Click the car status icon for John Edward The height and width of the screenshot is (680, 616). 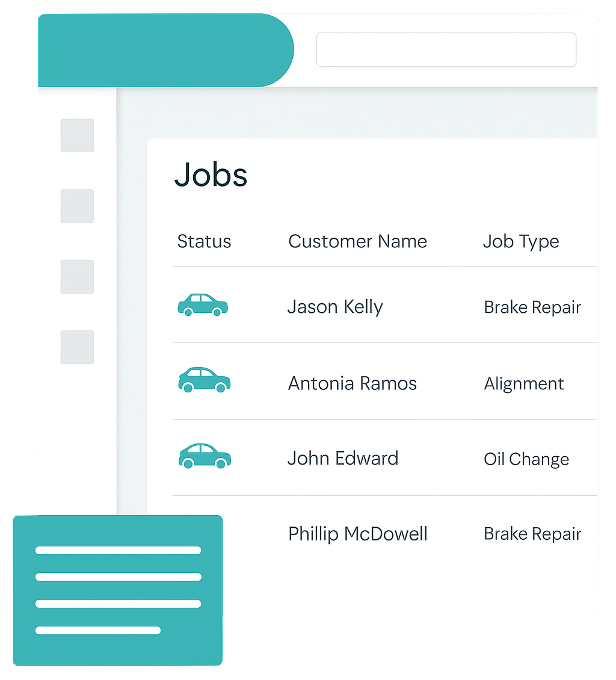pyautogui.click(x=205, y=456)
